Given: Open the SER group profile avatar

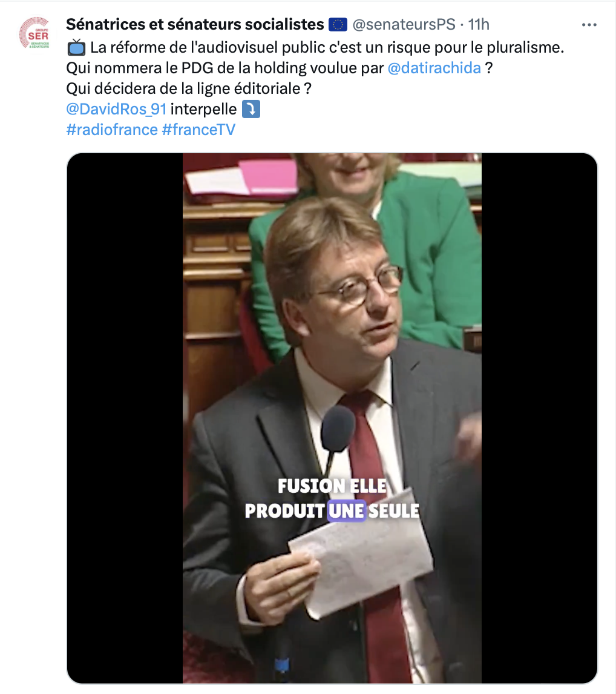Looking at the screenshot, I should (34, 33).
